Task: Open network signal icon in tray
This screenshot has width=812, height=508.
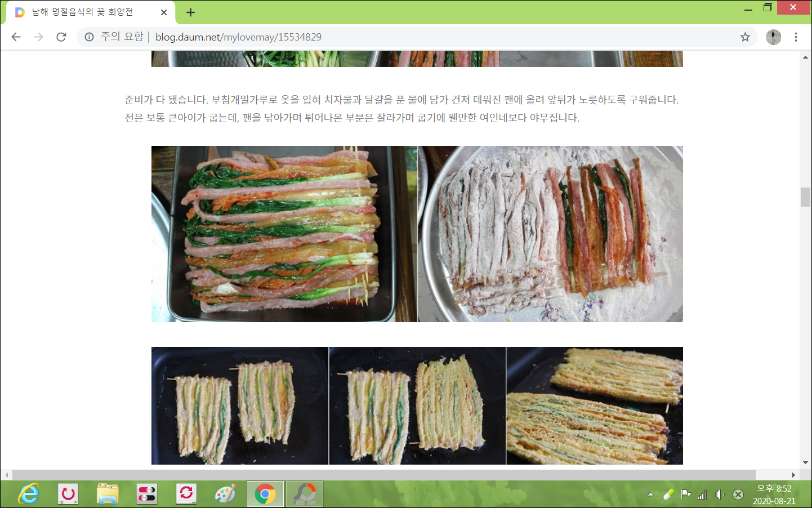Action: pos(702,494)
